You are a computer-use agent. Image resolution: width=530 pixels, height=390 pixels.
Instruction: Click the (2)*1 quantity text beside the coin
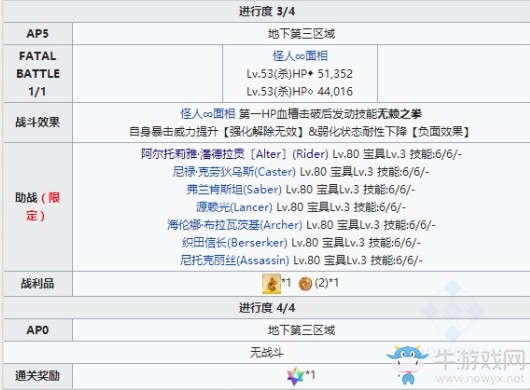[x=326, y=283]
